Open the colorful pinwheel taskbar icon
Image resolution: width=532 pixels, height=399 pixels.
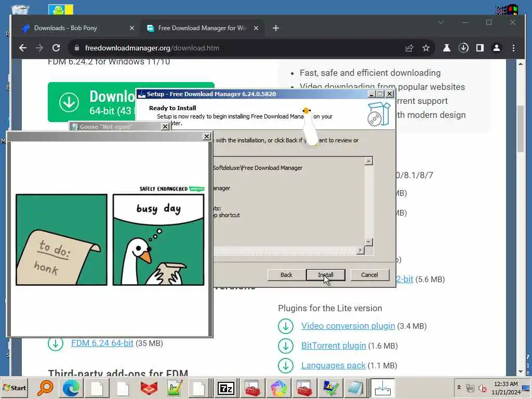click(x=278, y=388)
